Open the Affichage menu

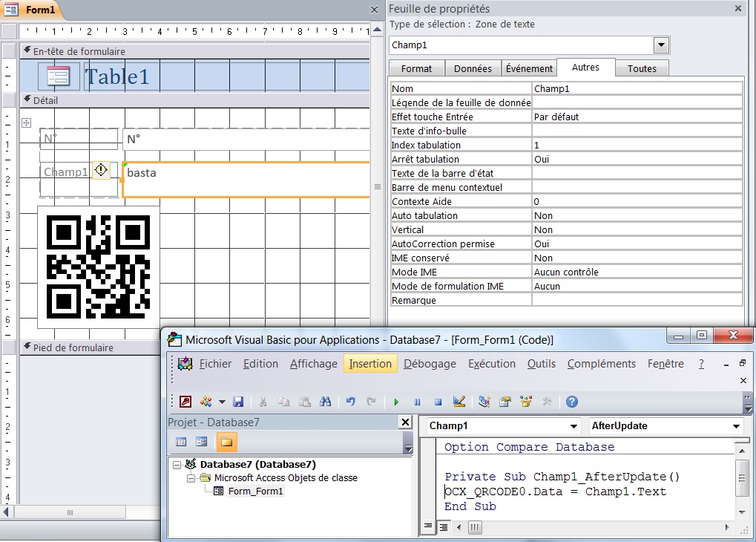[313, 363]
